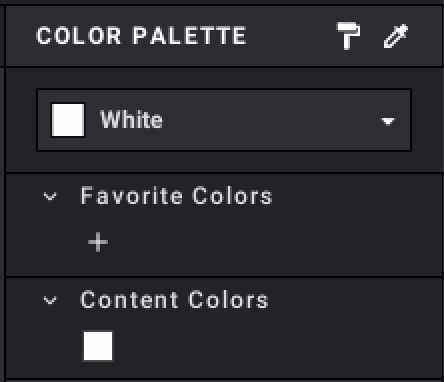Click the Content Colors heading
The image size is (444, 382).
point(174,300)
